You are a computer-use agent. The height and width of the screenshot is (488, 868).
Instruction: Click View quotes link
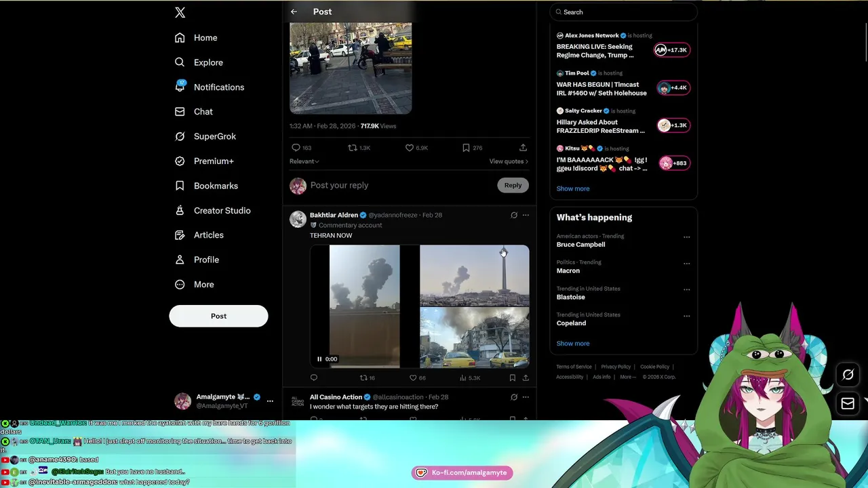click(x=509, y=161)
